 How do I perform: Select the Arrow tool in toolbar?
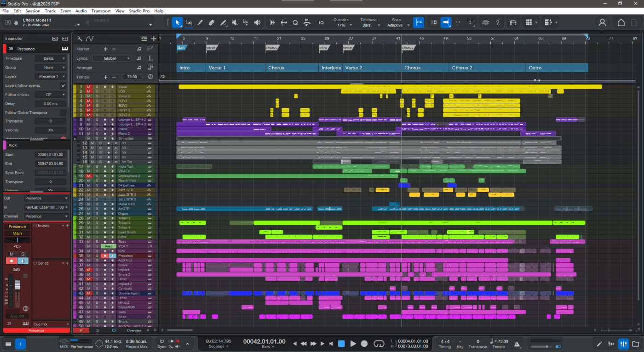tap(177, 23)
